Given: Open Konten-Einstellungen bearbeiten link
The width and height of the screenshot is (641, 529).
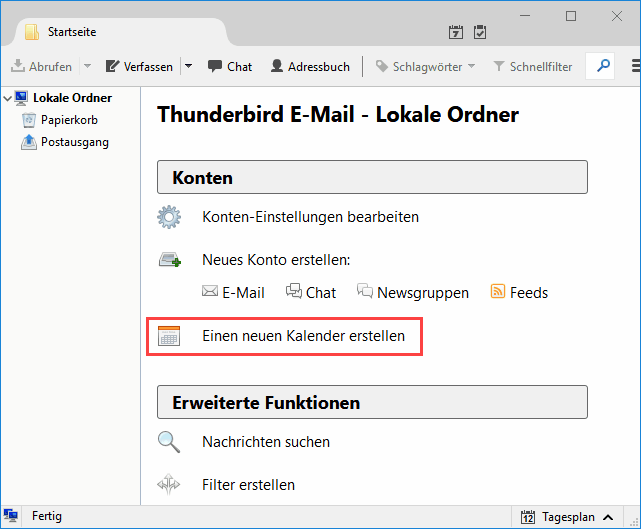Looking at the screenshot, I should coord(311,217).
